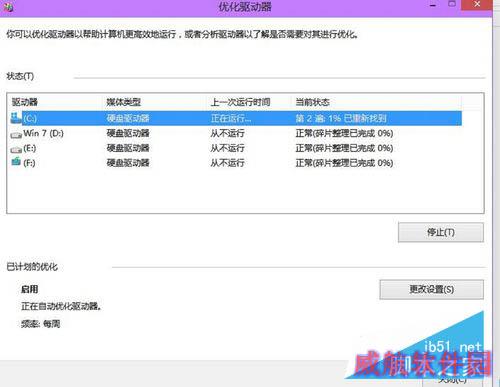Click the 停止(T) button
The height and width of the screenshot is (387, 500).
(x=441, y=232)
